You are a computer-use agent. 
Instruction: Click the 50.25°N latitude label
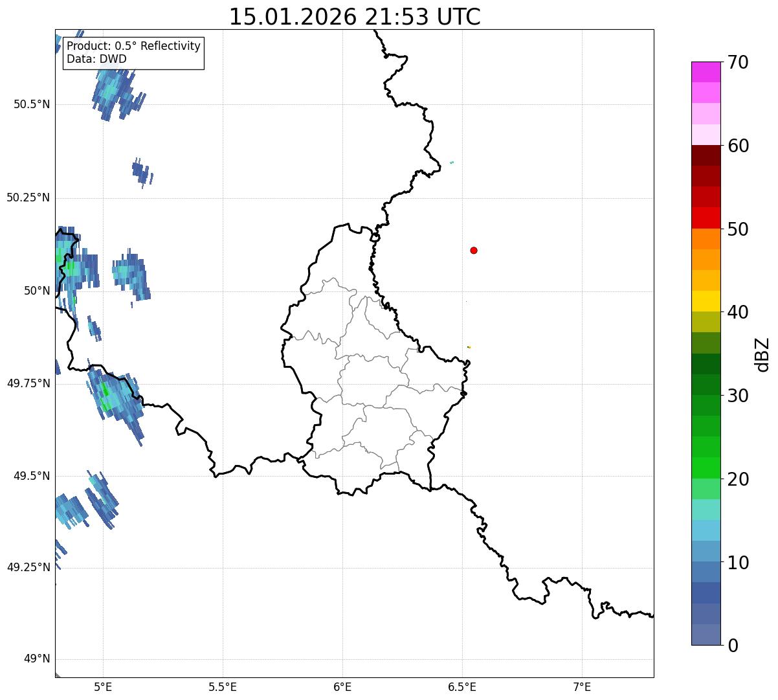(x=28, y=198)
